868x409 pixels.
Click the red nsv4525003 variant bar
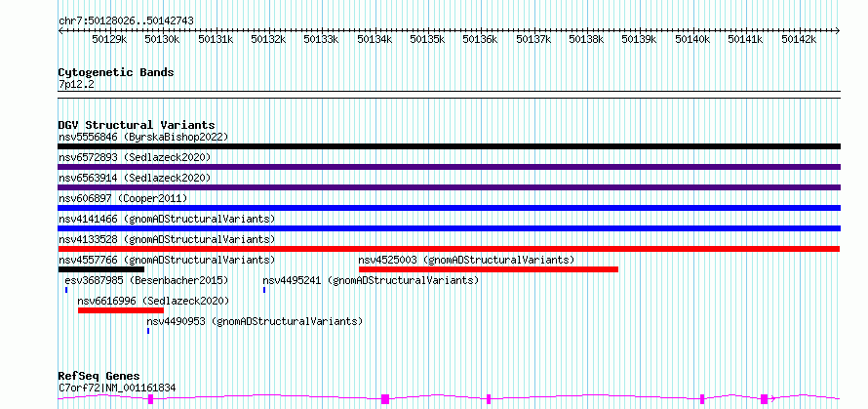[x=489, y=269]
